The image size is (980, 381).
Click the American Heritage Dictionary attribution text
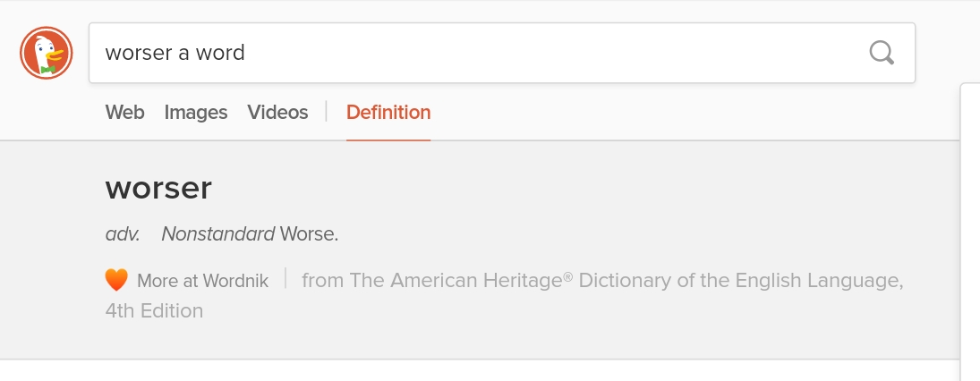pos(602,281)
